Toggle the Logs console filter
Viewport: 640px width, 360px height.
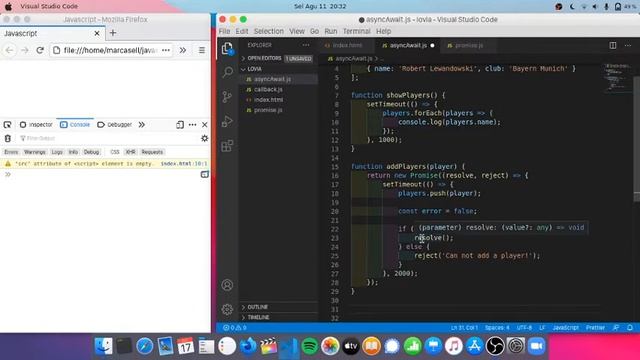(x=57, y=152)
